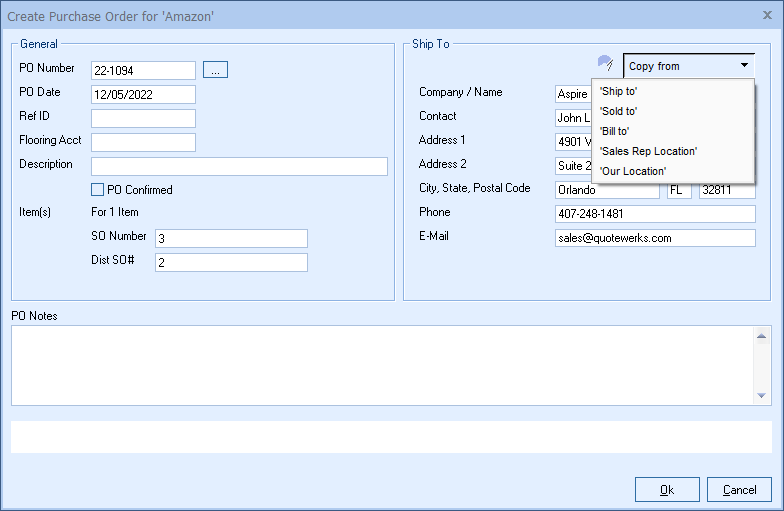Focus the Ref ID input box
This screenshot has height=511, width=784.
143,118
